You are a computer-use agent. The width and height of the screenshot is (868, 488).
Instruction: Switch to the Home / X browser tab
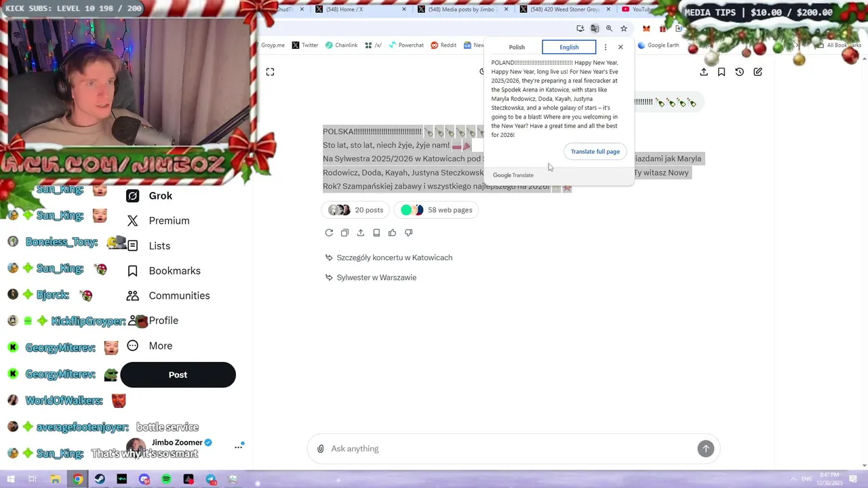tap(359, 9)
